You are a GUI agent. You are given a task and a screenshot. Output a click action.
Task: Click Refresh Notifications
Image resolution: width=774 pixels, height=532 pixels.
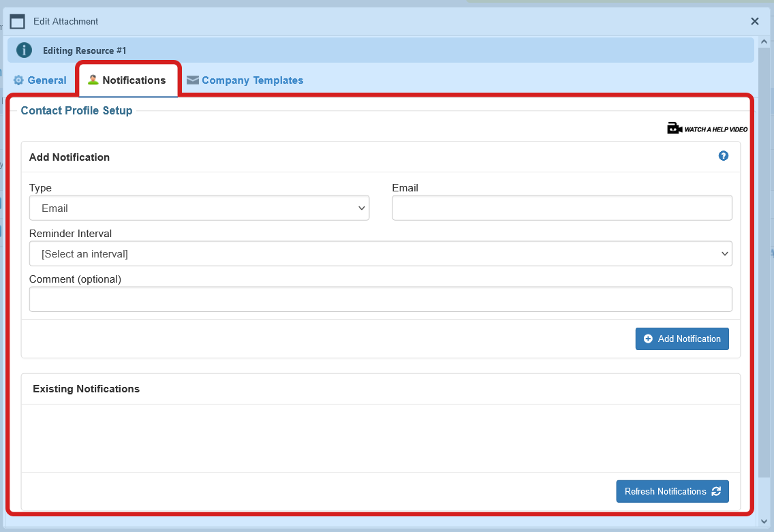(672, 491)
